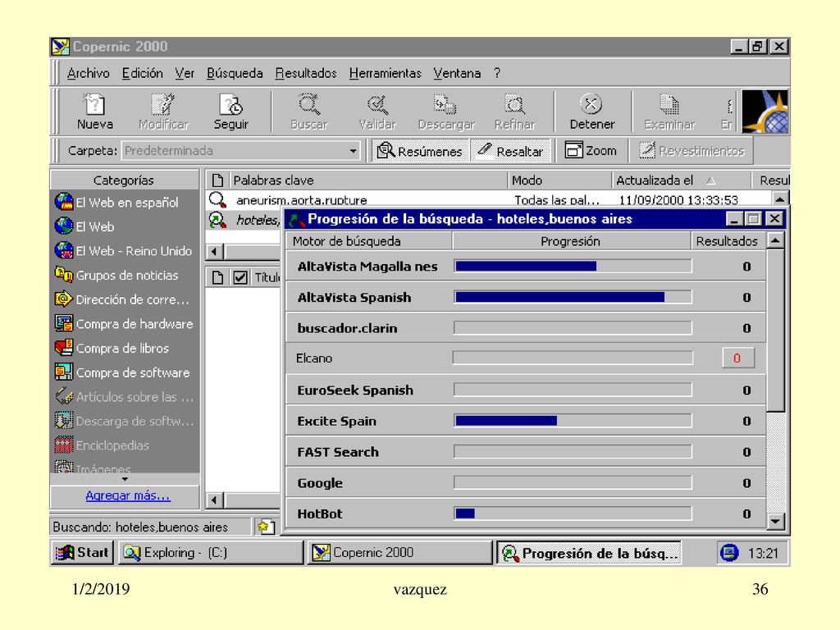Click the Seguir toolbar icon
The width and height of the screenshot is (840, 630).
[x=231, y=112]
